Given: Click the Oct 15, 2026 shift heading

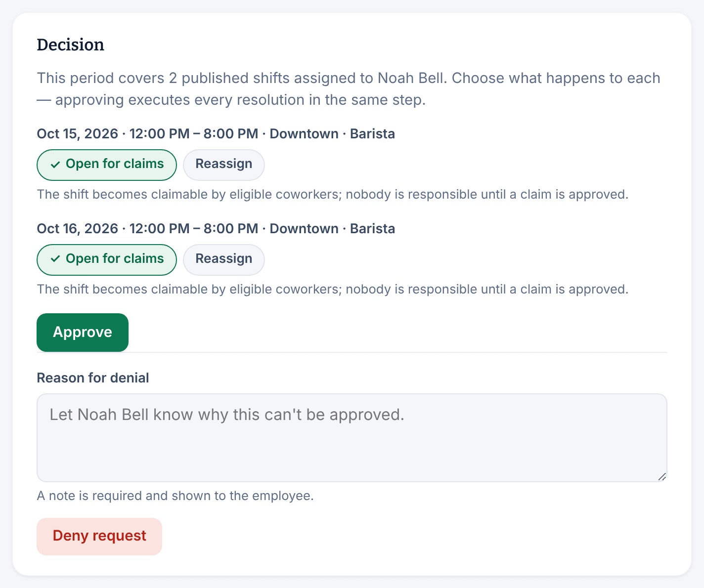Looking at the screenshot, I should [216, 134].
